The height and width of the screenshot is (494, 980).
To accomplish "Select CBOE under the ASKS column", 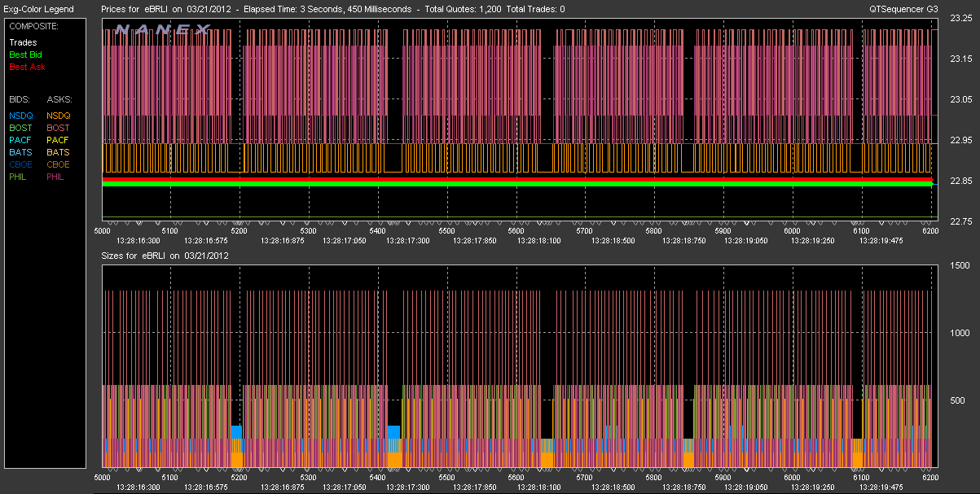I will [59, 164].
